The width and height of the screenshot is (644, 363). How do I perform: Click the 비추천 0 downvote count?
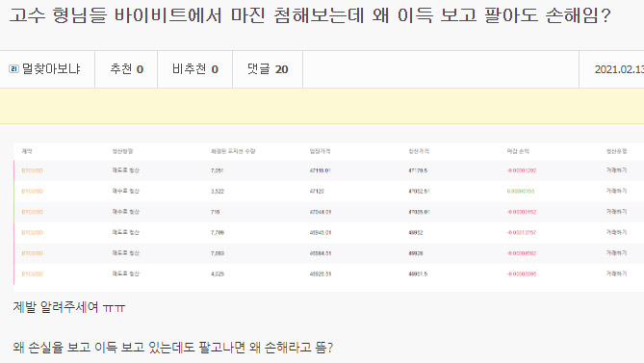coord(195,69)
